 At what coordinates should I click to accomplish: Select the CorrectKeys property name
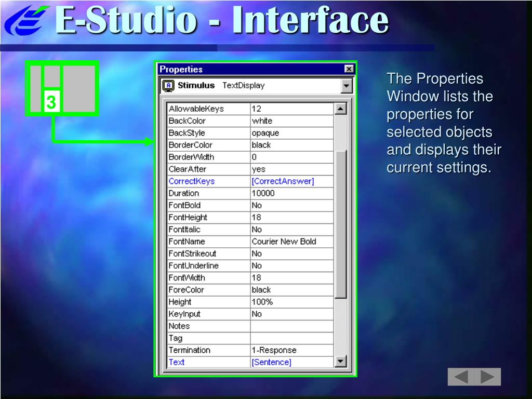209,181
